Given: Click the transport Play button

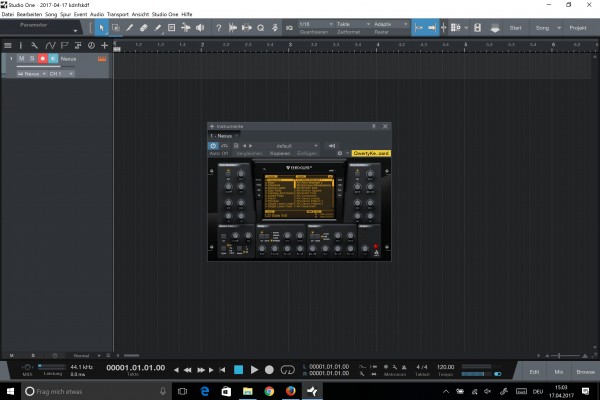Looking at the screenshot, I should click(x=254, y=370).
